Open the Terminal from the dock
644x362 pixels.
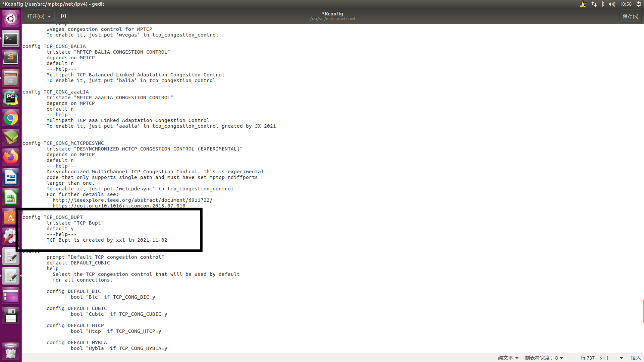pos(11,38)
